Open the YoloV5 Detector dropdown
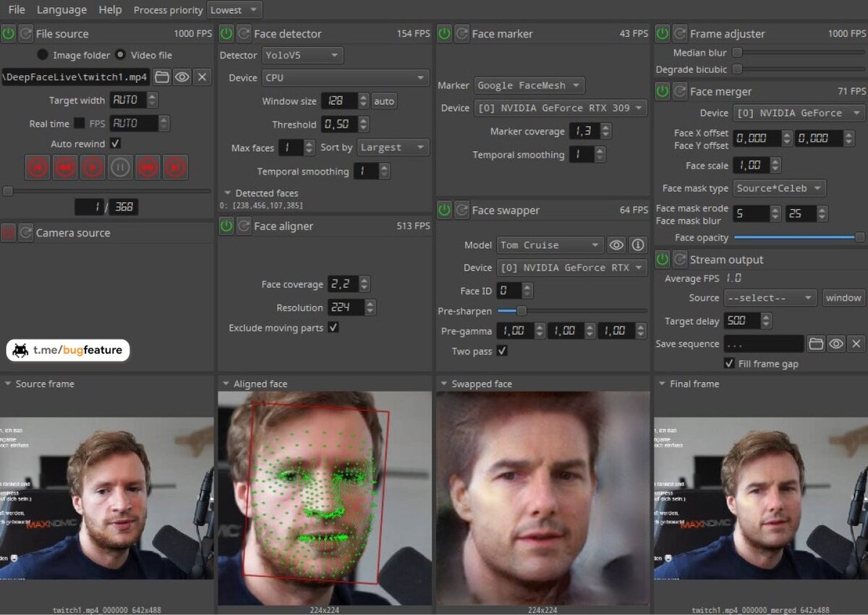 point(302,55)
